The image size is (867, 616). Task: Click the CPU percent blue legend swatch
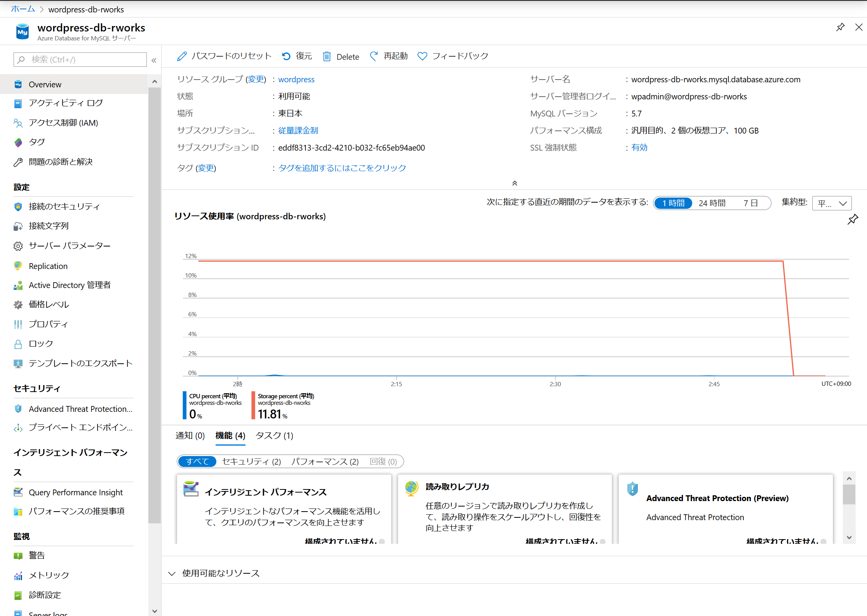pos(185,405)
